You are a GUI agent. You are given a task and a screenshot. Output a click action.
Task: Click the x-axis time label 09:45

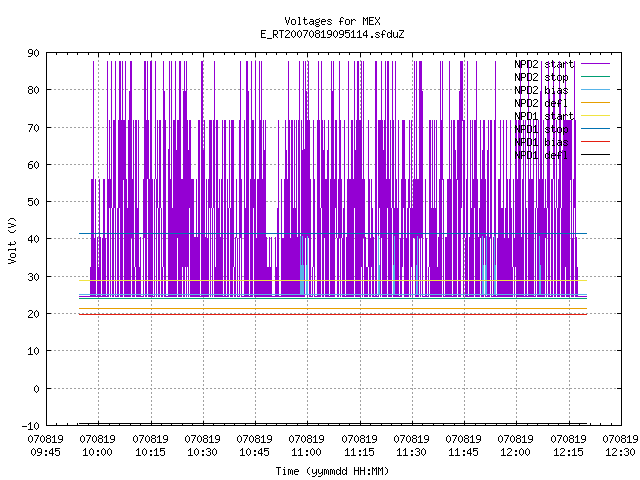click(x=45, y=452)
